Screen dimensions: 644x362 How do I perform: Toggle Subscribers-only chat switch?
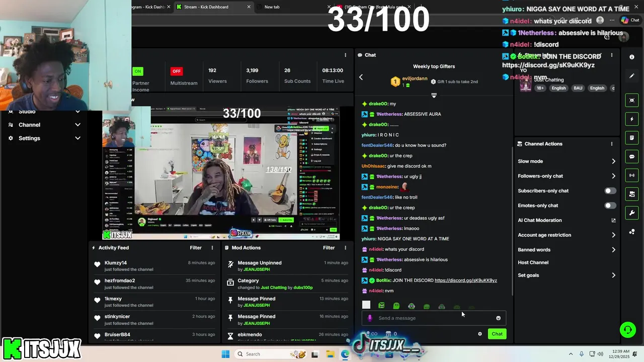[610, 191]
